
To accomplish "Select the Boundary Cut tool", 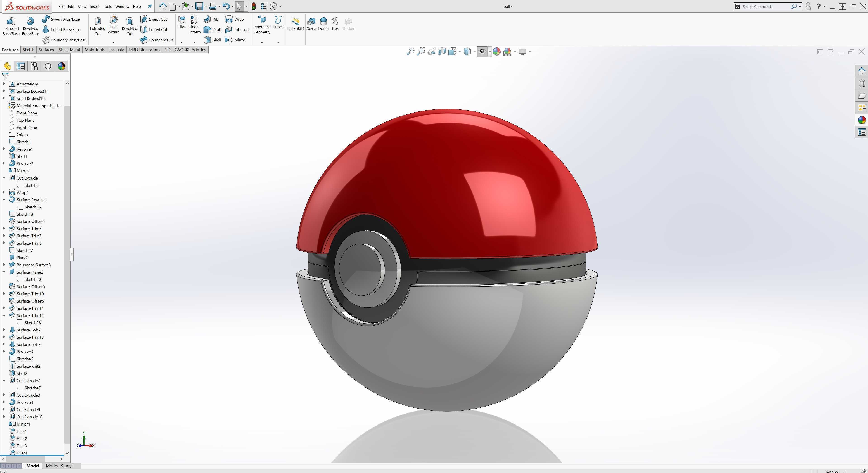I will coord(156,40).
